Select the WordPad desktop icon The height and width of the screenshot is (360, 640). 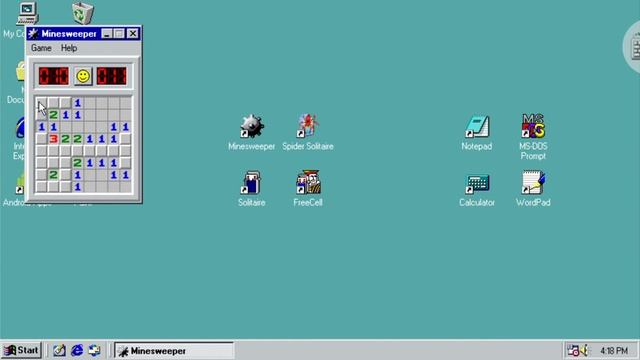[x=533, y=189]
